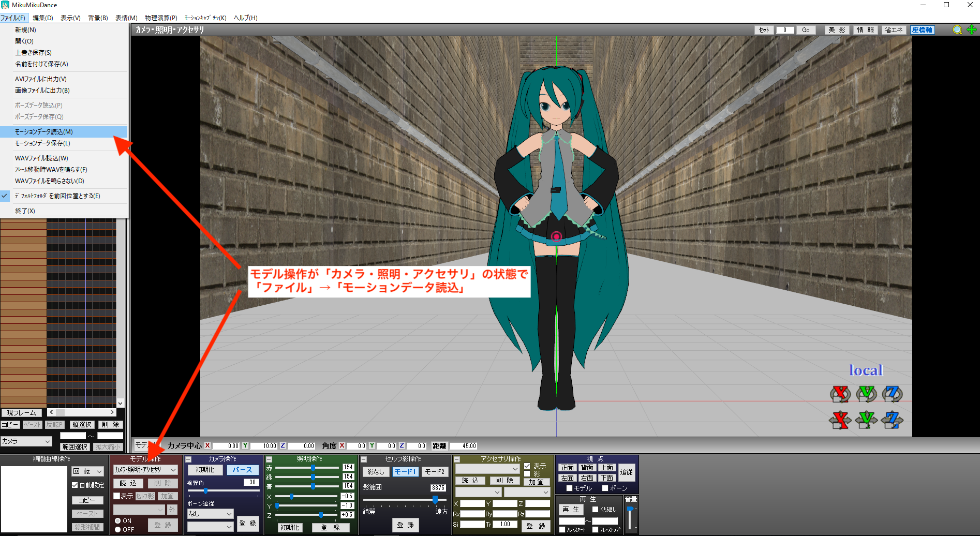
Task: Click the 正面 front view button
Action: point(567,468)
